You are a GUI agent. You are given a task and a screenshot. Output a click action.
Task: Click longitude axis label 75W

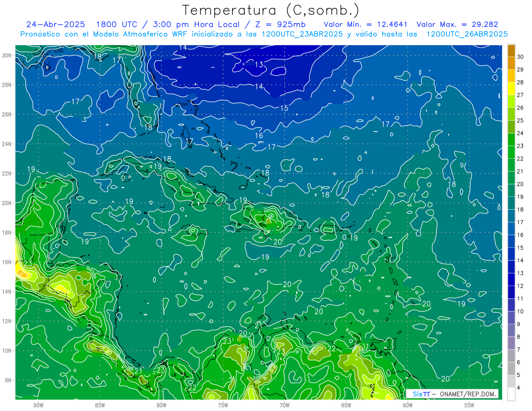point(223,405)
